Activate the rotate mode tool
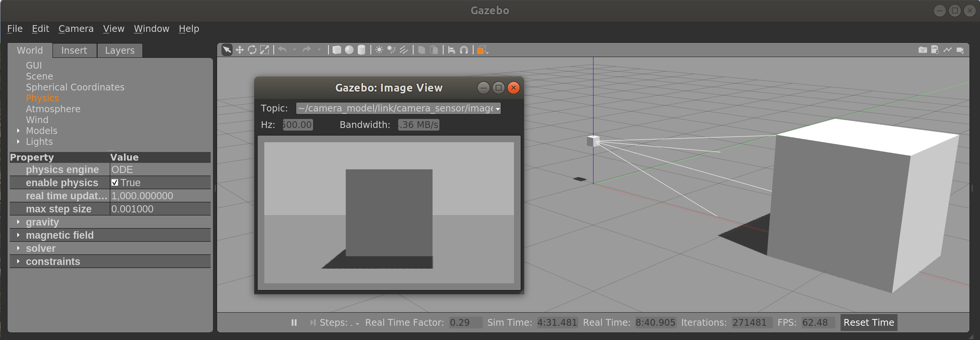 point(252,50)
